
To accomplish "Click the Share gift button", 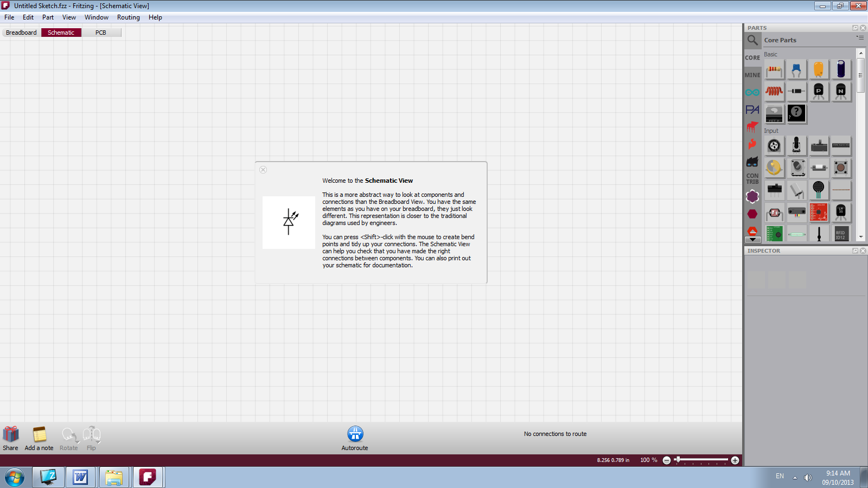I will click(10, 438).
